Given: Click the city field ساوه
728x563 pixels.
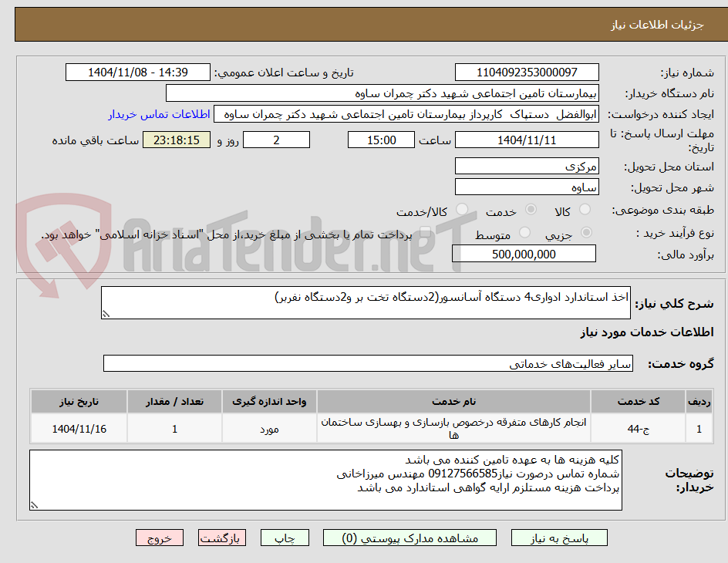Looking at the screenshot, I should click(x=527, y=187).
